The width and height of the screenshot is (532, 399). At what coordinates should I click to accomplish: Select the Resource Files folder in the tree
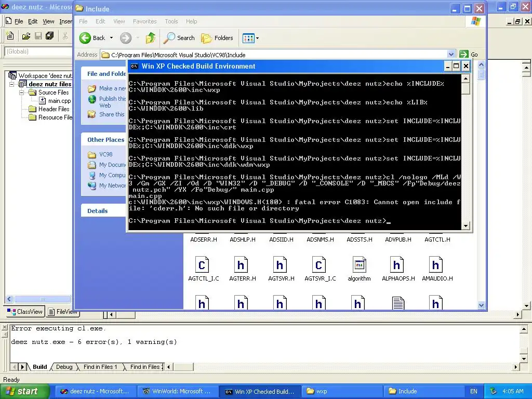point(55,117)
